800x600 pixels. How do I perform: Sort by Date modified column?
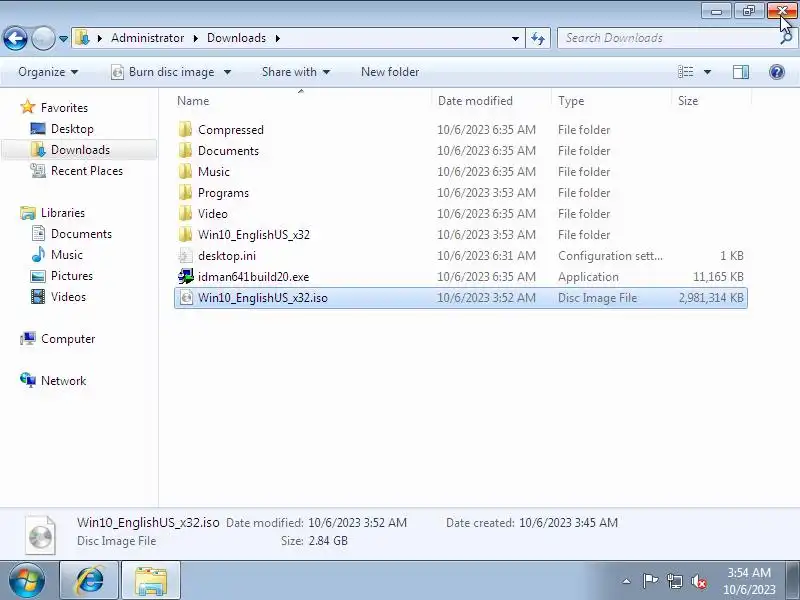click(x=492, y=101)
